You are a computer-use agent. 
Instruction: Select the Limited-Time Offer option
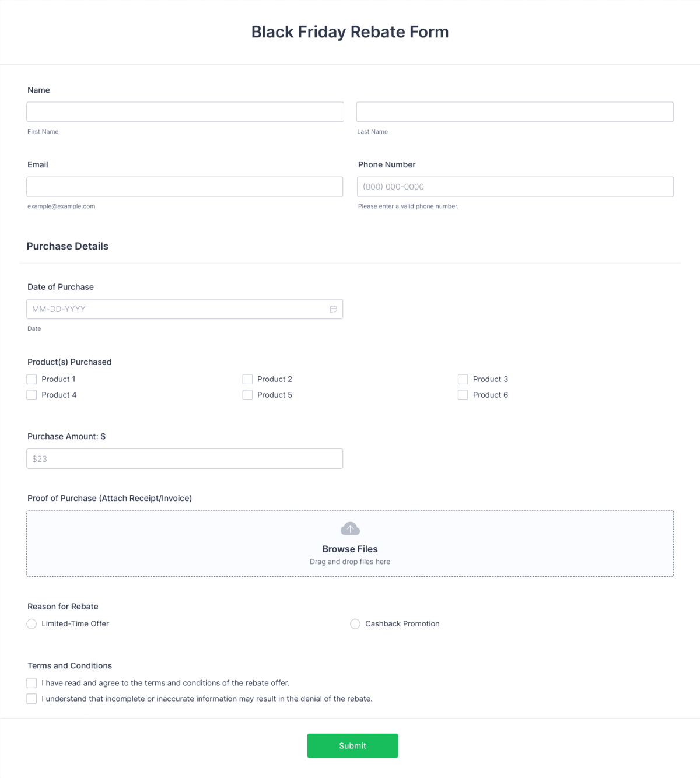(x=32, y=623)
